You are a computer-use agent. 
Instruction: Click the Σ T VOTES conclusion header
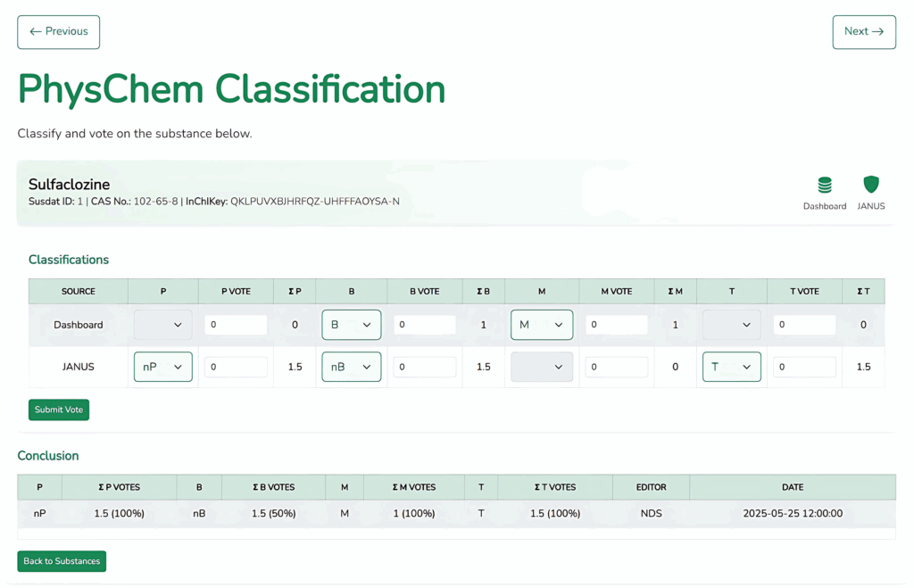tap(555, 487)
